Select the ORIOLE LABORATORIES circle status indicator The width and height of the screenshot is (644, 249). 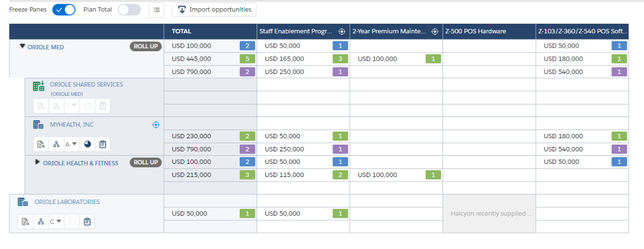tap(72, 221)
